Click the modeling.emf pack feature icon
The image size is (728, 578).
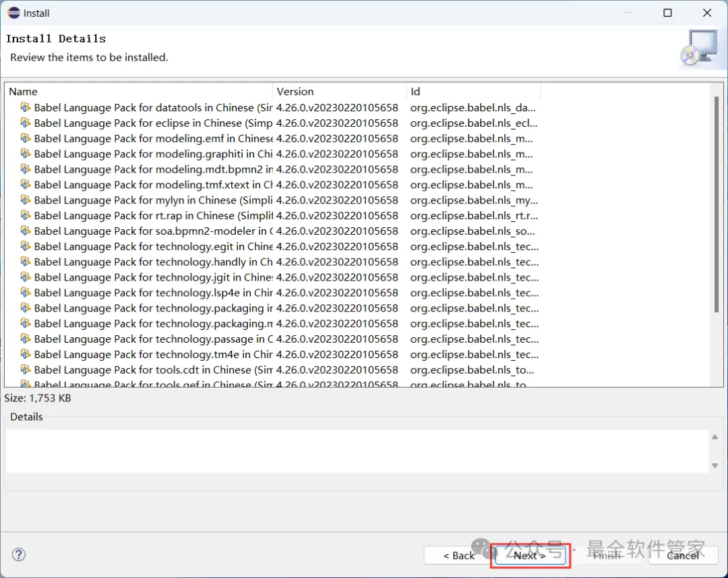click(26, 138)
